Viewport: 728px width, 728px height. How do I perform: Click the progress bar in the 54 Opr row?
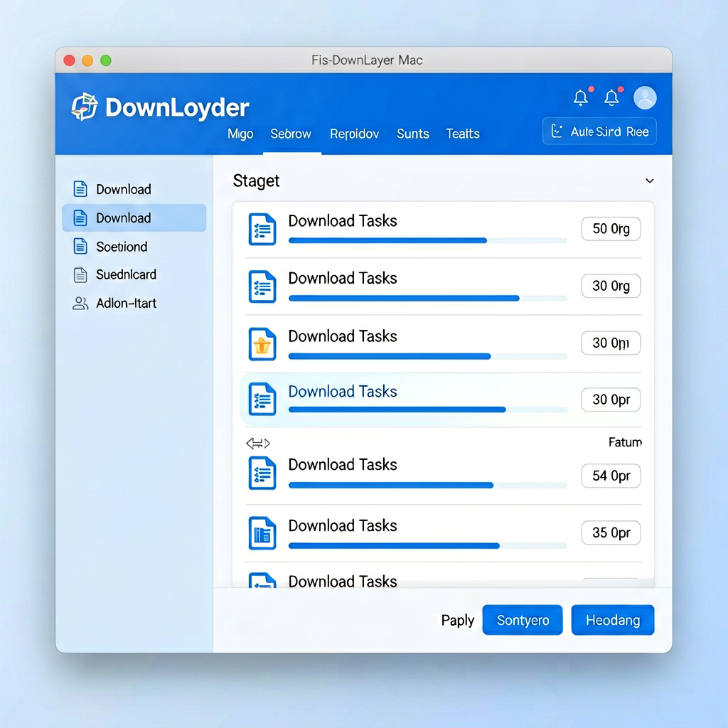427,485
